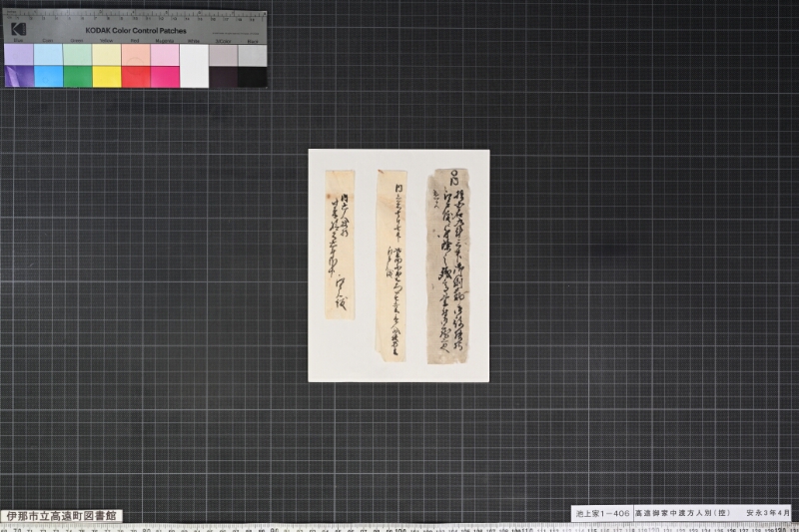
Task: Choose the deep purple color patch
Action: click(x=19, y=77)
